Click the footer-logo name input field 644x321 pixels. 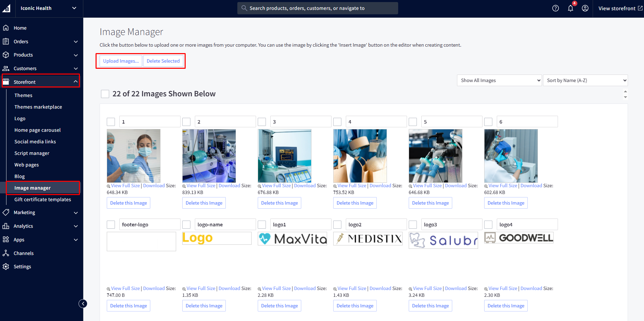point(149,225)
